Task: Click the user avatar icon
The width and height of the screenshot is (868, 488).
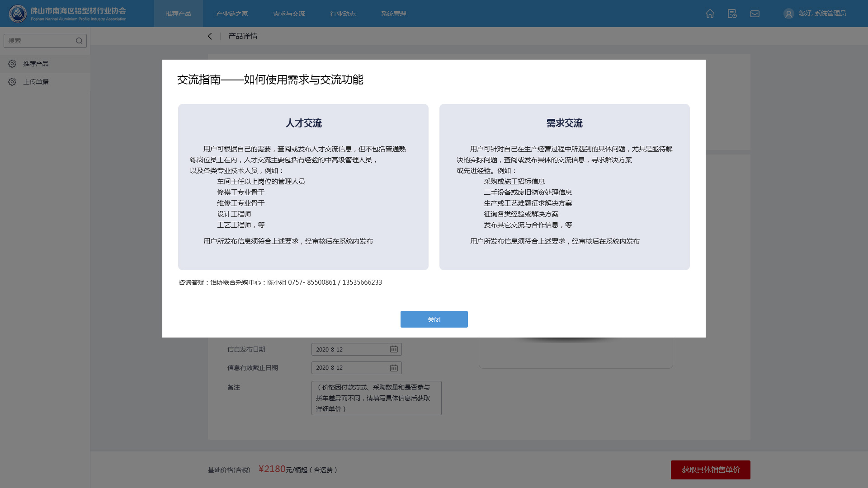Action: 788,14
